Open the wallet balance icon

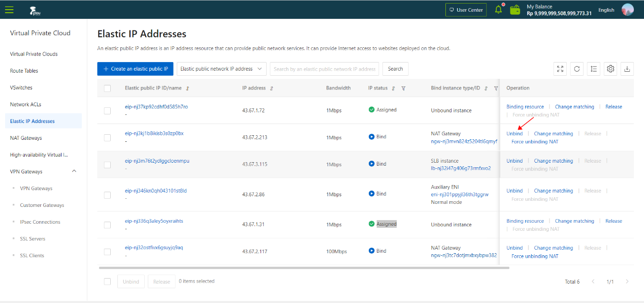click(x=514, y=10)
